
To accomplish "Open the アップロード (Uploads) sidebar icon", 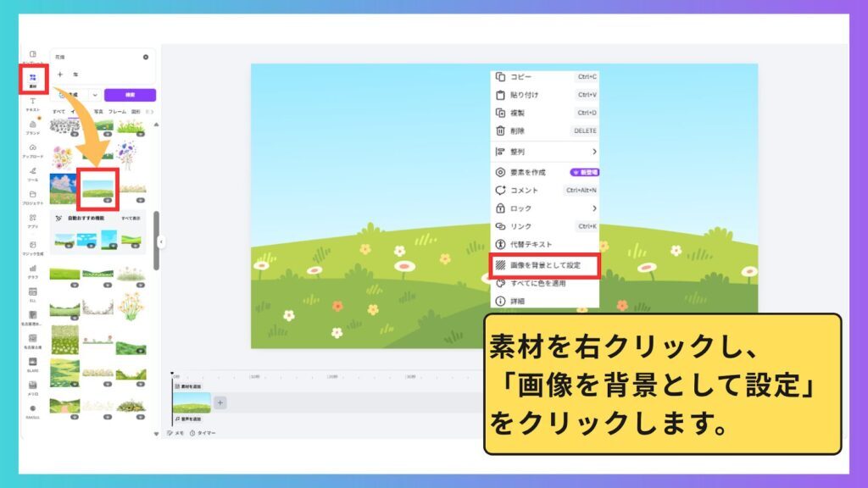I will coord(33,150).
